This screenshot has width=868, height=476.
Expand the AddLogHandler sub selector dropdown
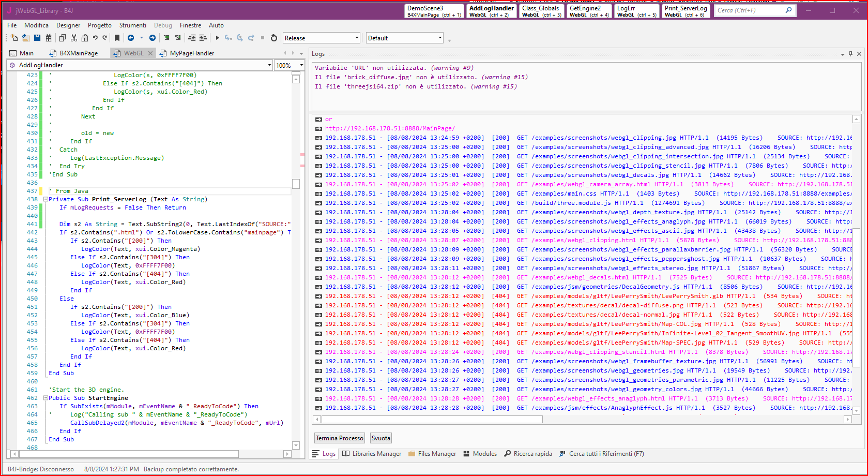pyautogui.click(x=269, y=65)
